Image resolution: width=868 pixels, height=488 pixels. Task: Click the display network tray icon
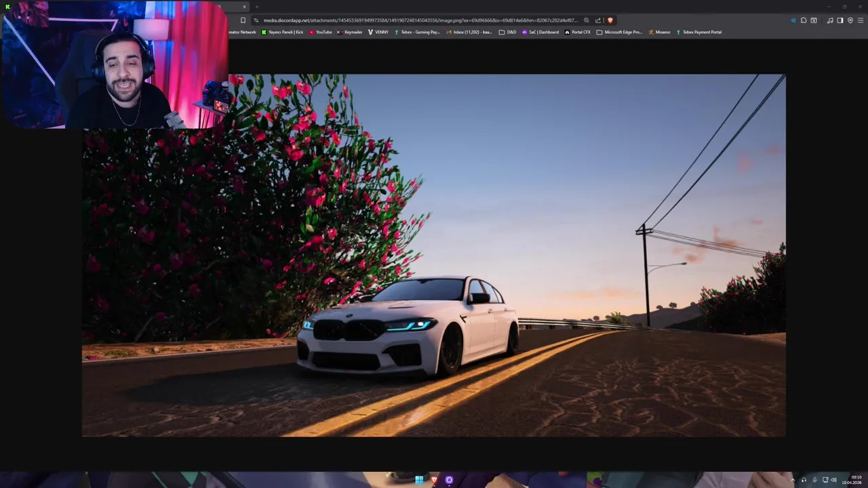point(825,480)
